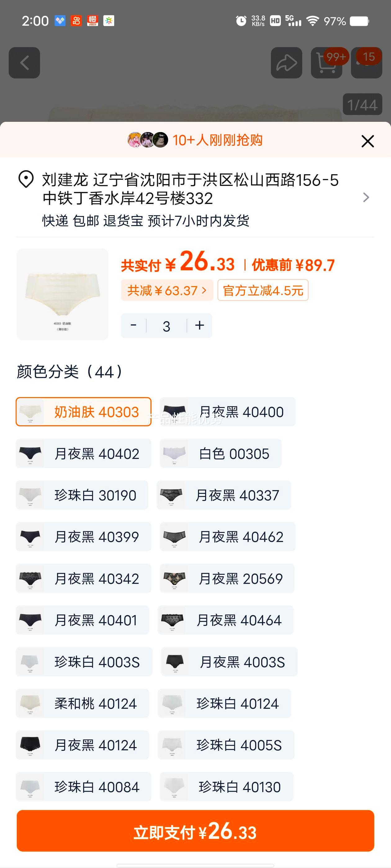
Task: Enlarge the selected product thumbnail
Action: tap(63, 294)
